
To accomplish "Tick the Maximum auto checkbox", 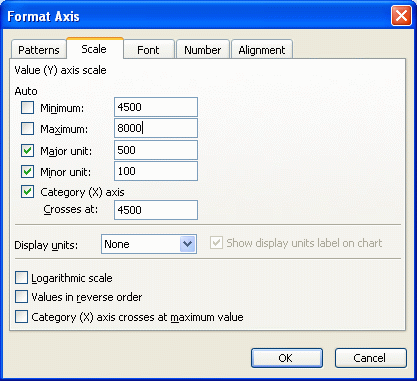I will (27, 128).
